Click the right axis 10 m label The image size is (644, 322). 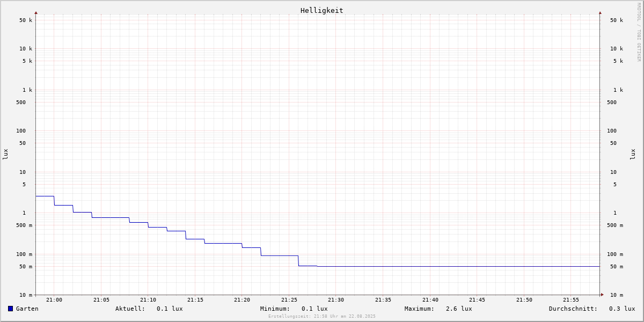point(617,295)
